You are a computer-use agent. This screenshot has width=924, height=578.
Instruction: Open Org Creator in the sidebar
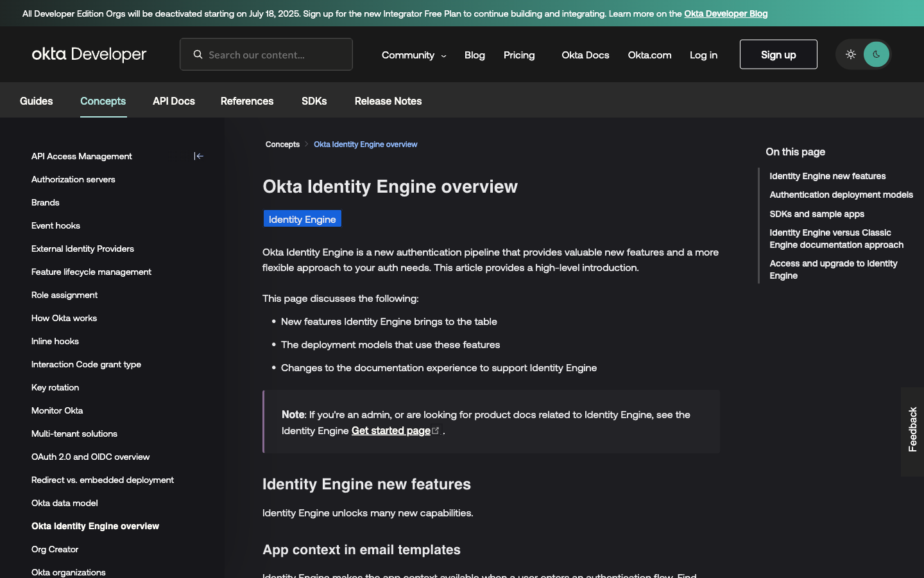point(55,549)
